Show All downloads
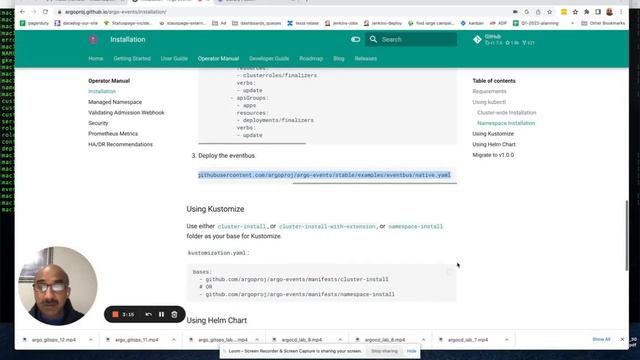This screenshot has height=360, width=640. (601, 340)
